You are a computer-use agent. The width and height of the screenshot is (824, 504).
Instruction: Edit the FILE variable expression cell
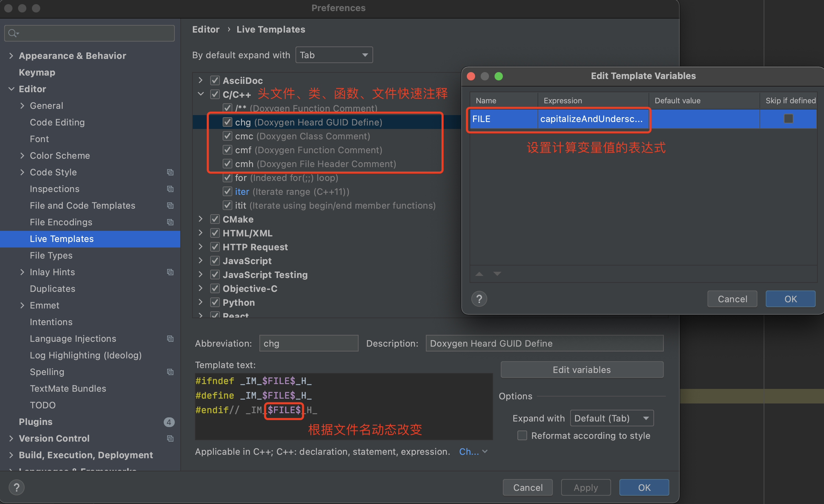click(x=593, y=119)
